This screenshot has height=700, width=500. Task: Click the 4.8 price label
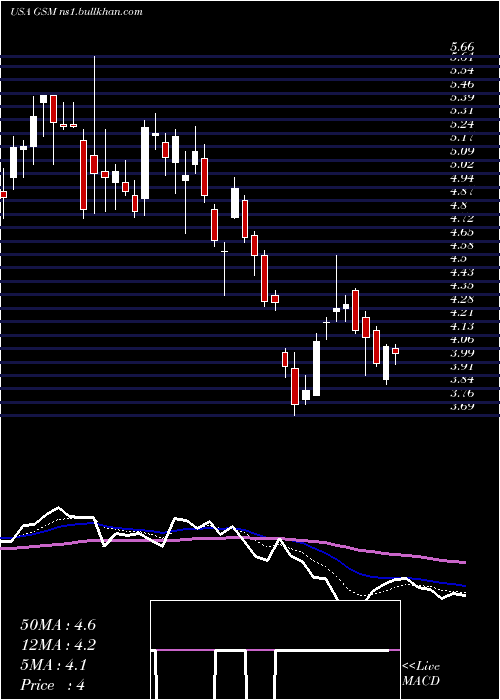tap(459, 205)
